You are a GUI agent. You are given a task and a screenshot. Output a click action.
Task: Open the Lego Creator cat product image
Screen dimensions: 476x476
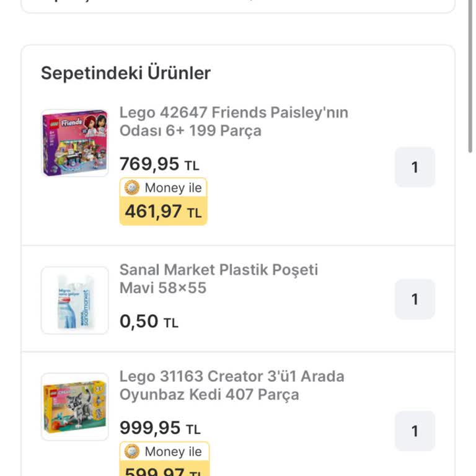(x=74, y=407)
